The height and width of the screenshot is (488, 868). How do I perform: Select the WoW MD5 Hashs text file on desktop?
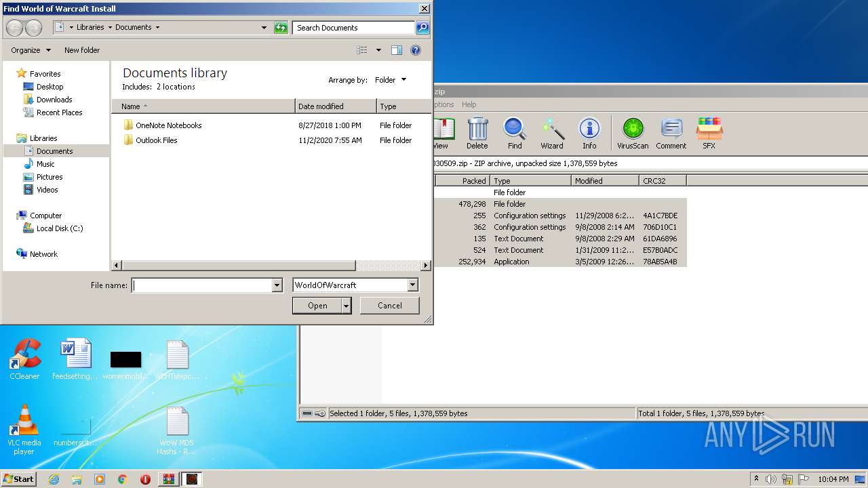point(177,431)
